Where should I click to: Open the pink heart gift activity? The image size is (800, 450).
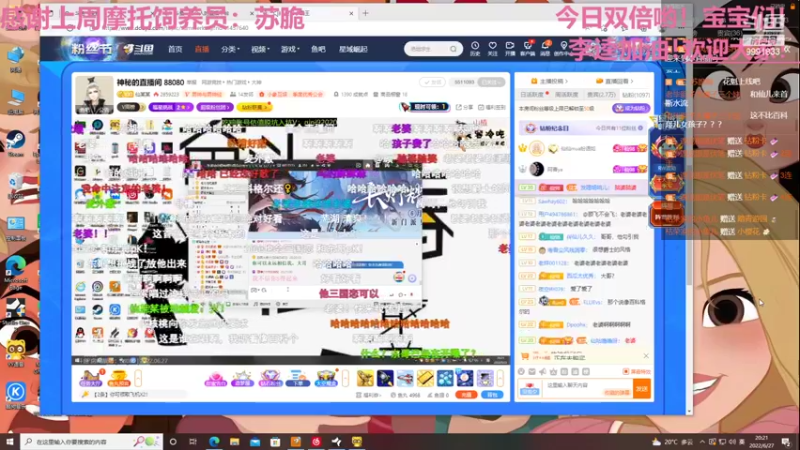click(215, 378)
